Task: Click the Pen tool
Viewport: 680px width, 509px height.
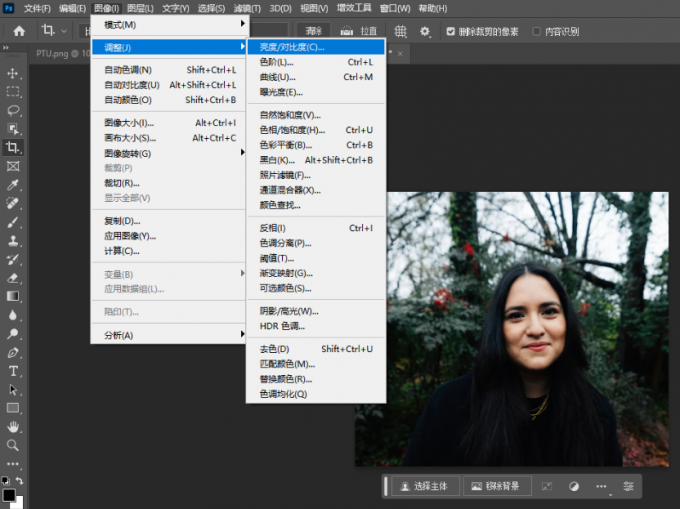Action: pos(13,352)
